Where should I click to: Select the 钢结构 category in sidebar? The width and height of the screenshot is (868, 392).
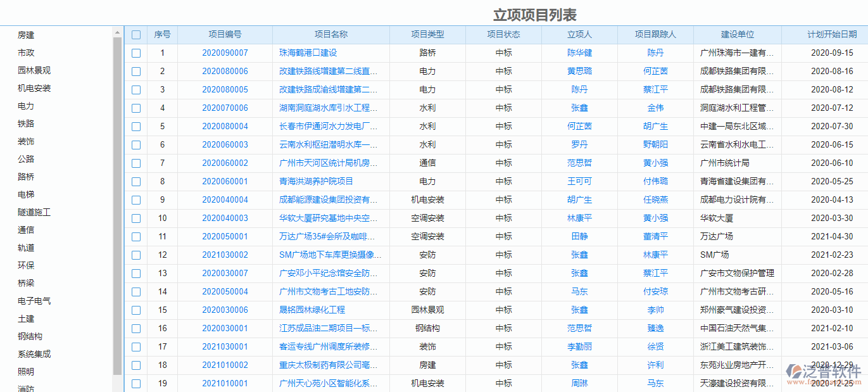coord(30,336)
